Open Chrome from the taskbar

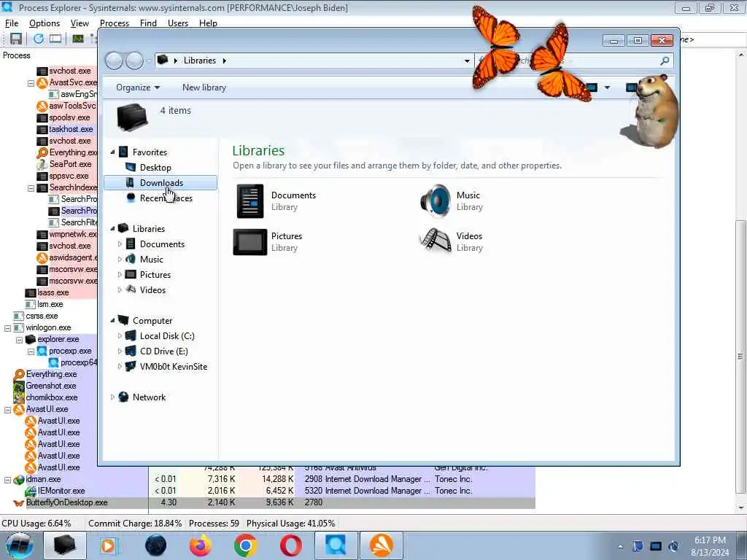tap(245, 545)
